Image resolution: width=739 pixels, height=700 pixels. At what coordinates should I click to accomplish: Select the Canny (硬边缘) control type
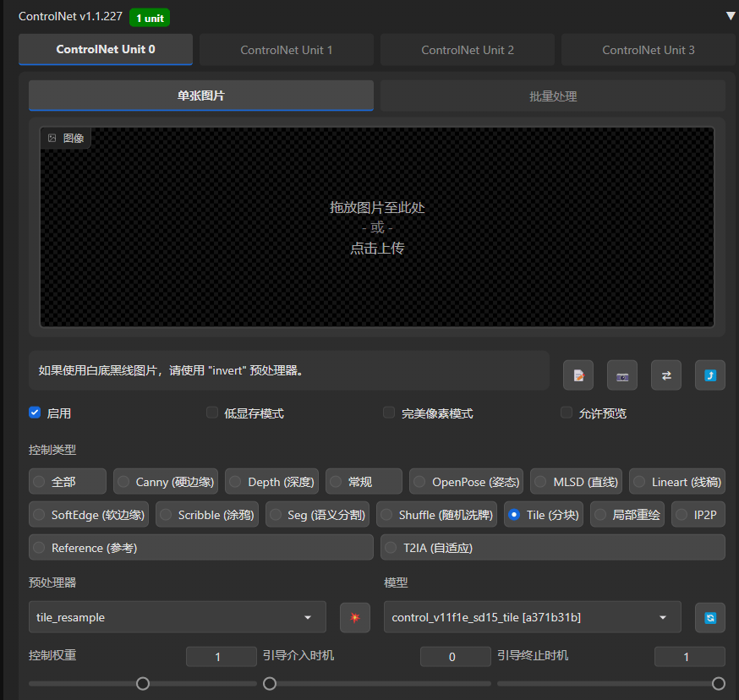[166, 482]
